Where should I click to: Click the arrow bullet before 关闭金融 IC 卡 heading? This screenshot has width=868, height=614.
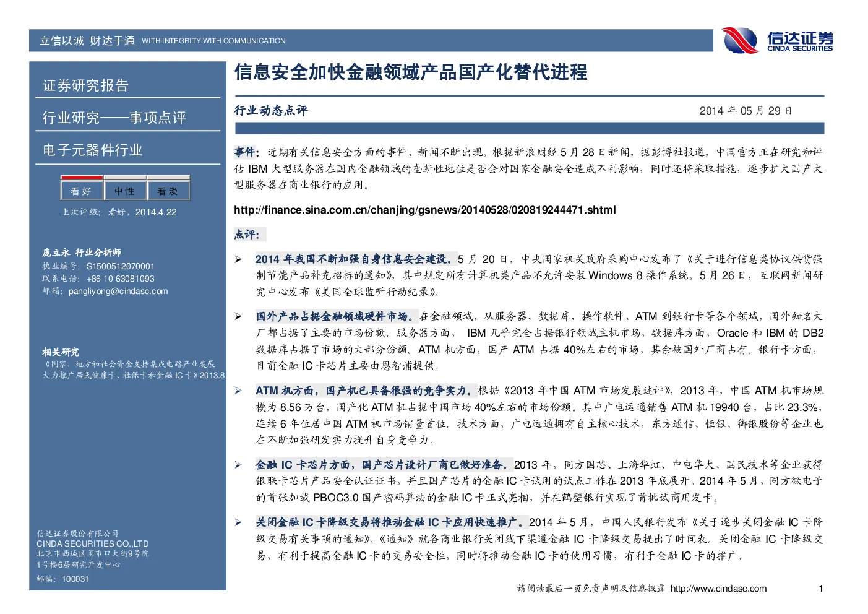click(x=238, y=522)
